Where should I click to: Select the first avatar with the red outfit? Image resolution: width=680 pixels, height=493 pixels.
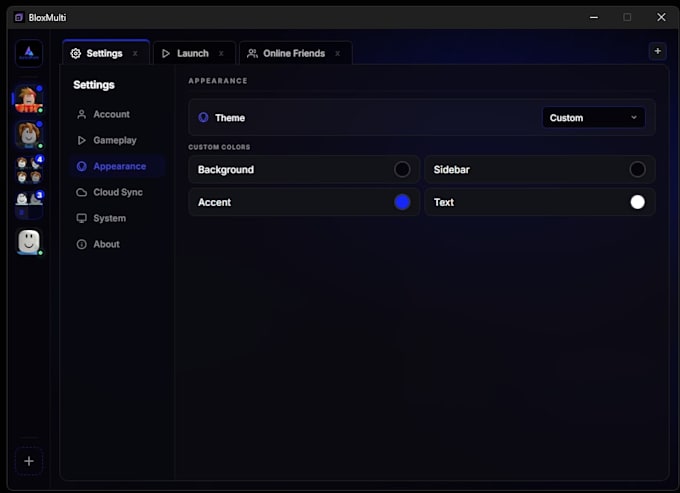tap(29, 99)
